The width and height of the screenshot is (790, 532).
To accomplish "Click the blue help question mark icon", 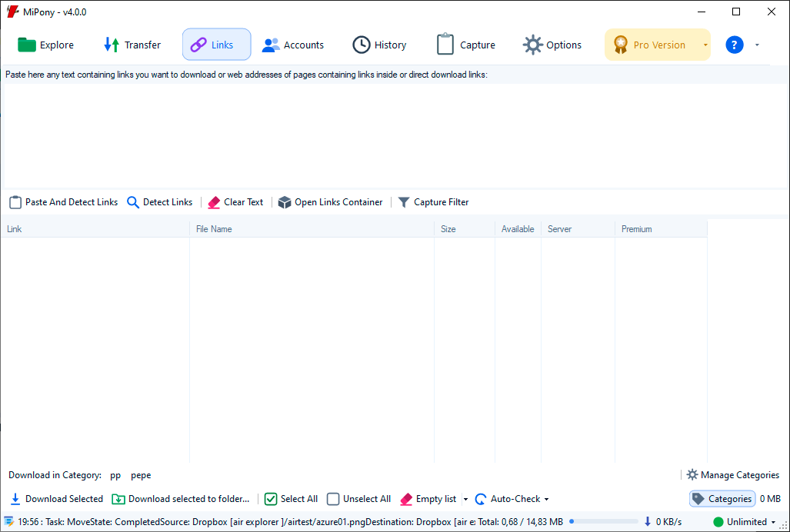I will point(734,45).
